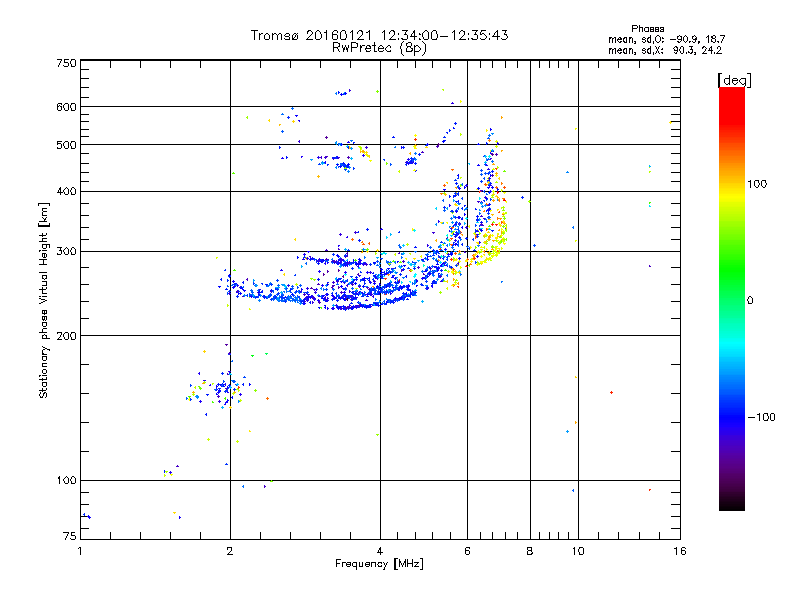Click the 'Phases' header label
Viewport: 800px width, 600px height.
(647, 29)
